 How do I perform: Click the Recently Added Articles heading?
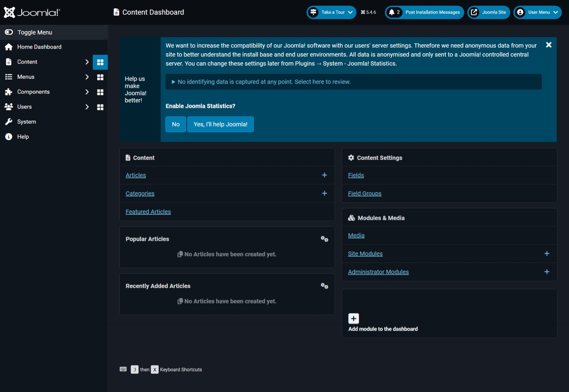(158, 286)
